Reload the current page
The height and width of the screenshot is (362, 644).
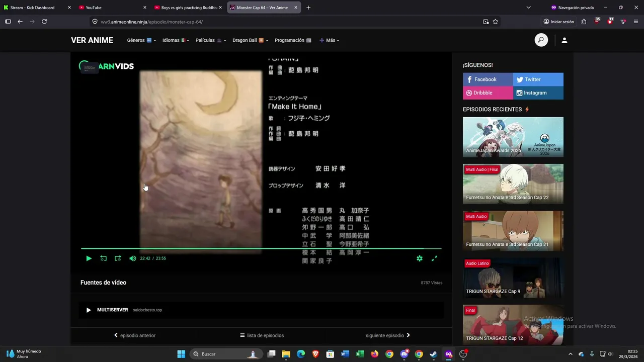tap(44, 22)
